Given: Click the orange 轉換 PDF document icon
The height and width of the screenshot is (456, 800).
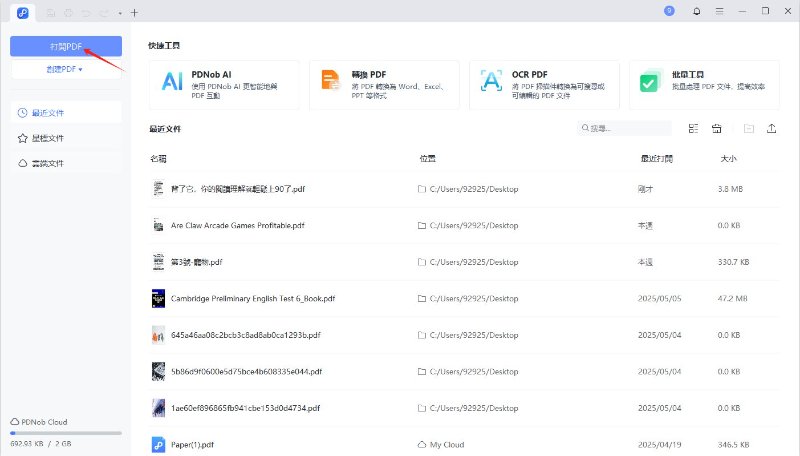Looking at the screenshot, I should pyautogui.click(x=331, y=81).
